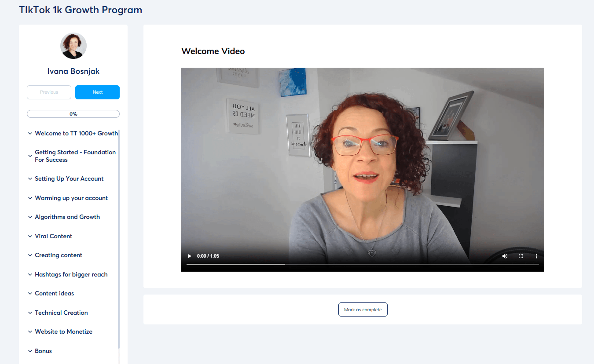Click the video progress bar
This screenshot has width=594, height=364.
(363, 264)
